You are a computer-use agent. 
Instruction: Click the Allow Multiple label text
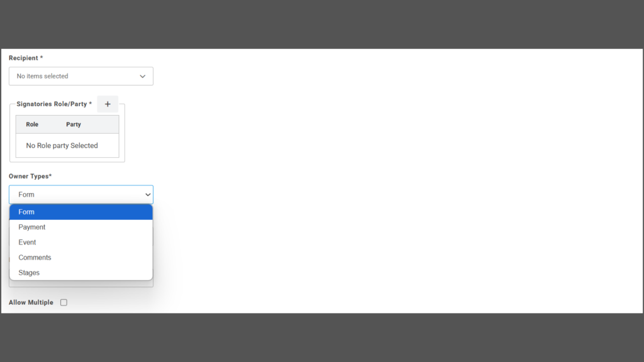pyautogui.click(x=31, y=302)
